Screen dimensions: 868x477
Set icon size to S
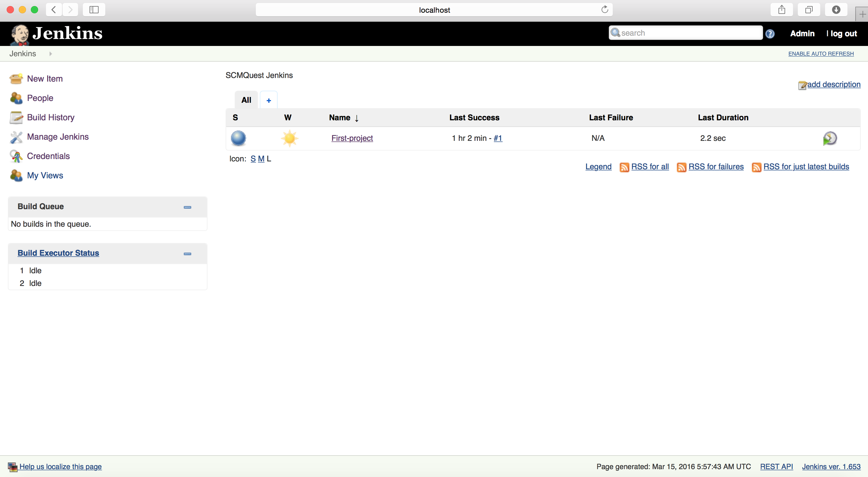[253, 159]
